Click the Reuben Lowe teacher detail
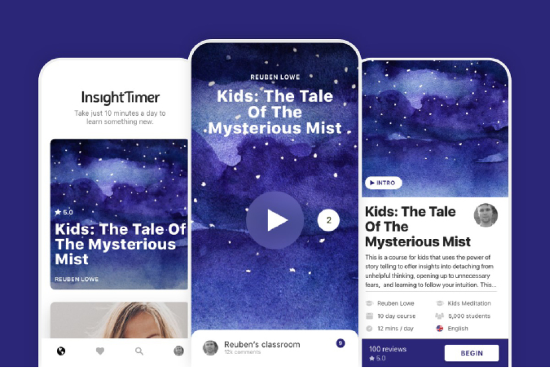 pyautogui.click(x=396, y=303)
